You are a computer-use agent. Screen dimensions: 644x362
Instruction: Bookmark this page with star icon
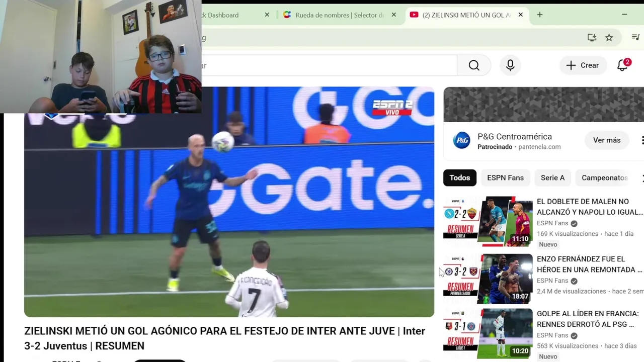609,38
